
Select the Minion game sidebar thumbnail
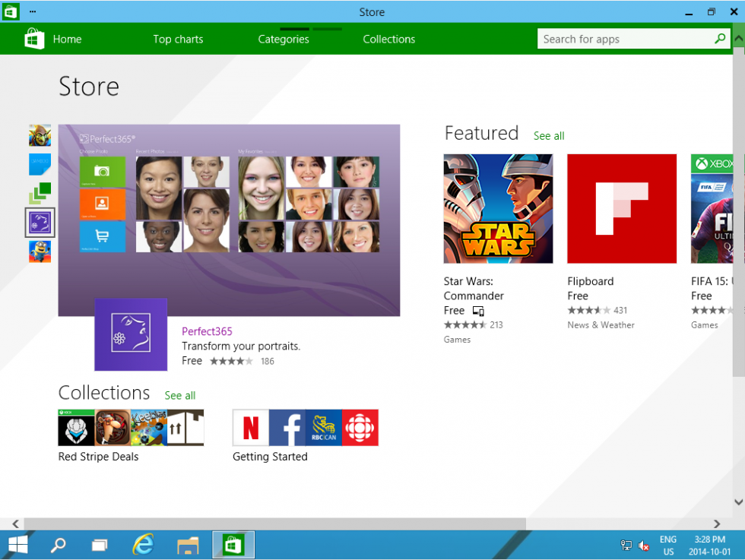40,251
